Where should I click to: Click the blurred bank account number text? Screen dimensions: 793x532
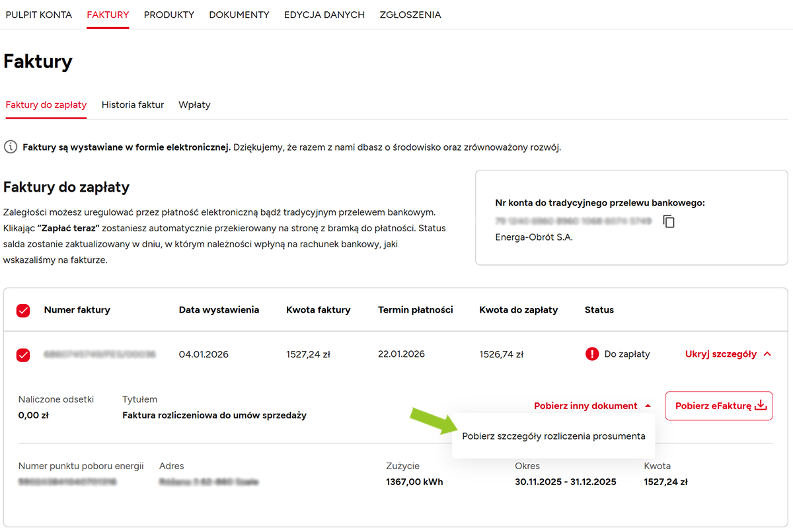coord(573,221)
